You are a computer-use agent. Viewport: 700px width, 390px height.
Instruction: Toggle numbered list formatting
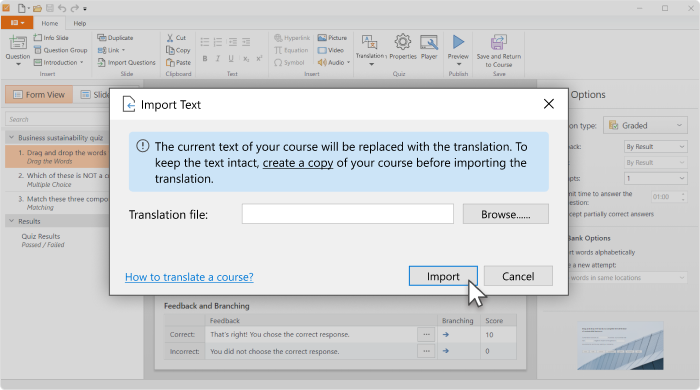point(218,42)
